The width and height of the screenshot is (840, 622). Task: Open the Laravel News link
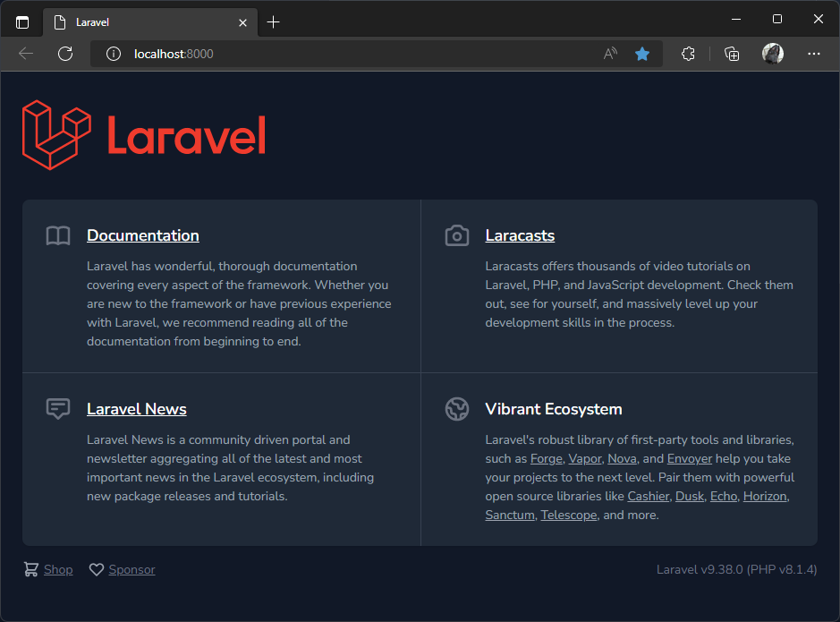[137, 409]
